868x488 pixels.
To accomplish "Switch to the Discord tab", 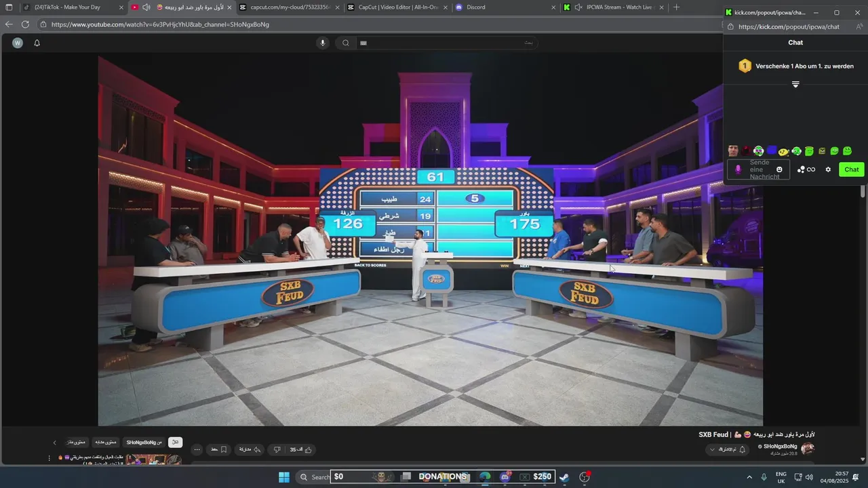I will 505,7.
